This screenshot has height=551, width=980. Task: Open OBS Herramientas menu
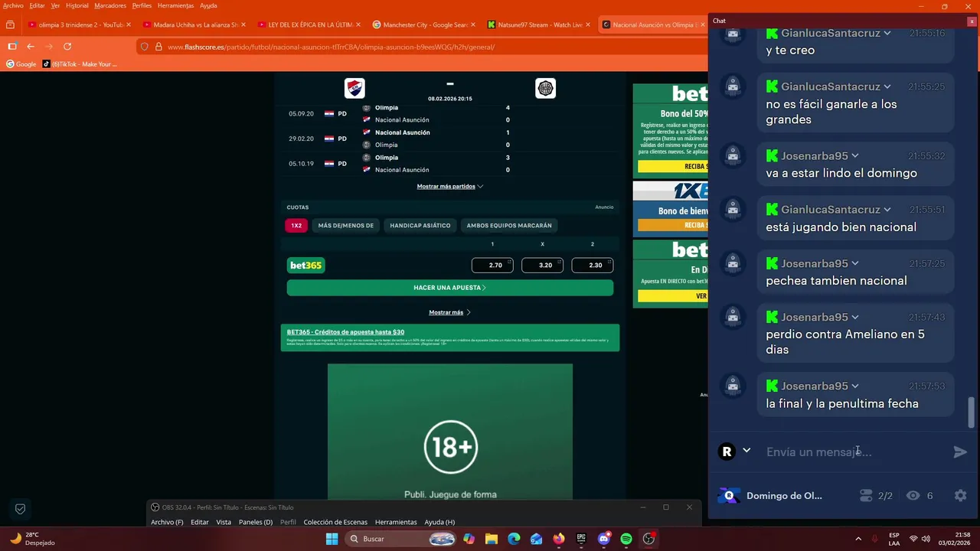click(396, 522)
